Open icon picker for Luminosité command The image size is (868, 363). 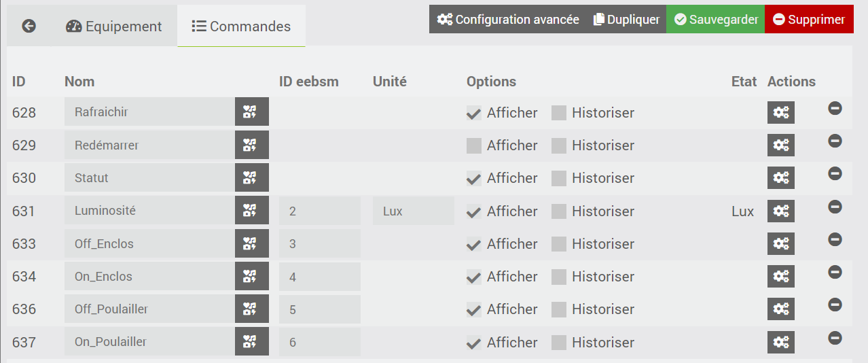coord(251,211)
